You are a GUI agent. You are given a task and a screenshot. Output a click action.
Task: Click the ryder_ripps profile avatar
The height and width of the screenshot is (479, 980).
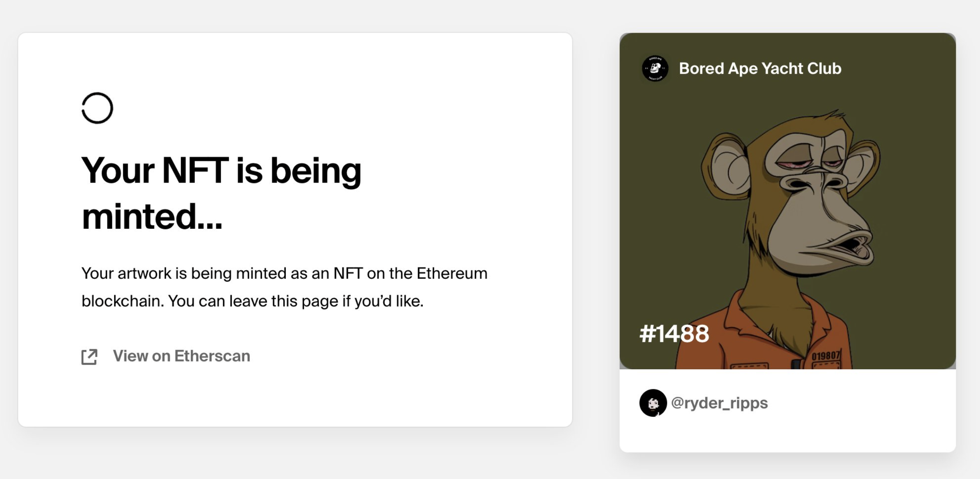coord(653,403)
